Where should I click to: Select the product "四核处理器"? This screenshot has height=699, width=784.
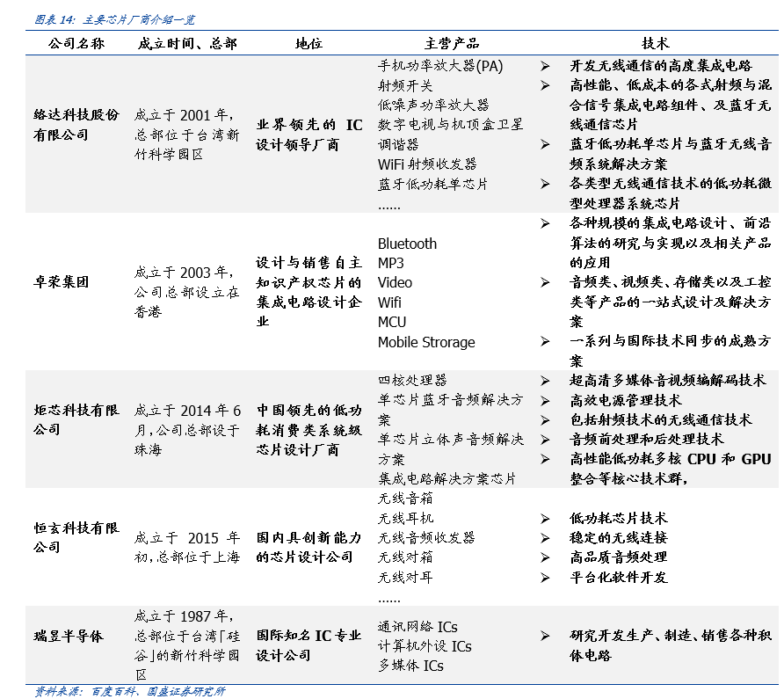tap(412, 380)
